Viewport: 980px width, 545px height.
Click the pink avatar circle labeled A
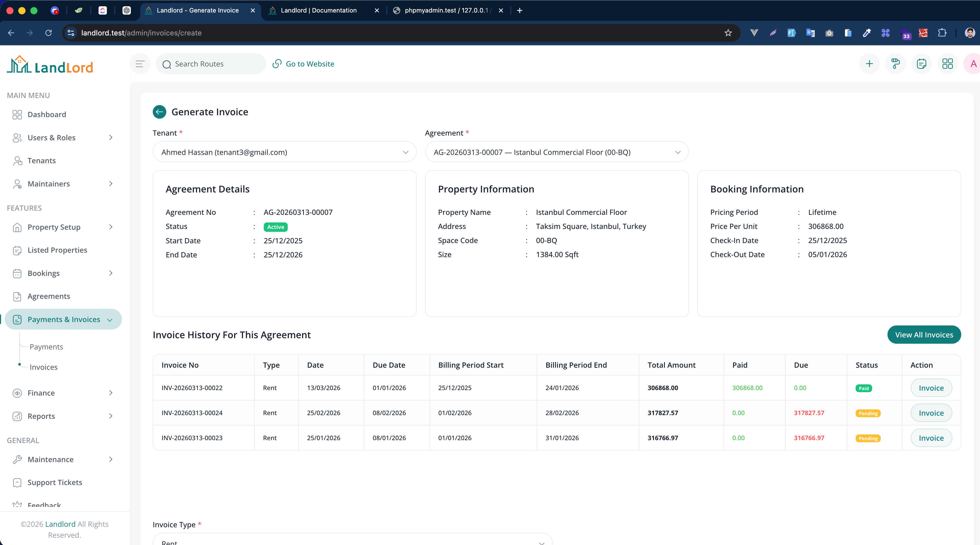[973, 64]
